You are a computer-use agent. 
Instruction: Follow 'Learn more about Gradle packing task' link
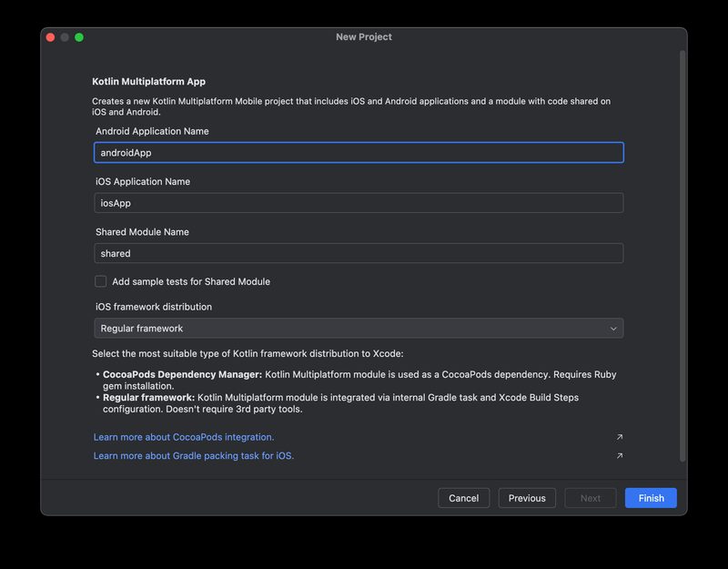pyautogui.click(x=194, y=456)
